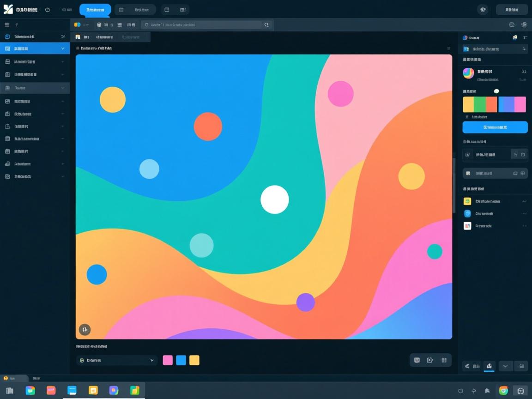Viewport: 532px width, 399px height.
Task: Switch to the tab right of the blue tab
Action: 135,10
